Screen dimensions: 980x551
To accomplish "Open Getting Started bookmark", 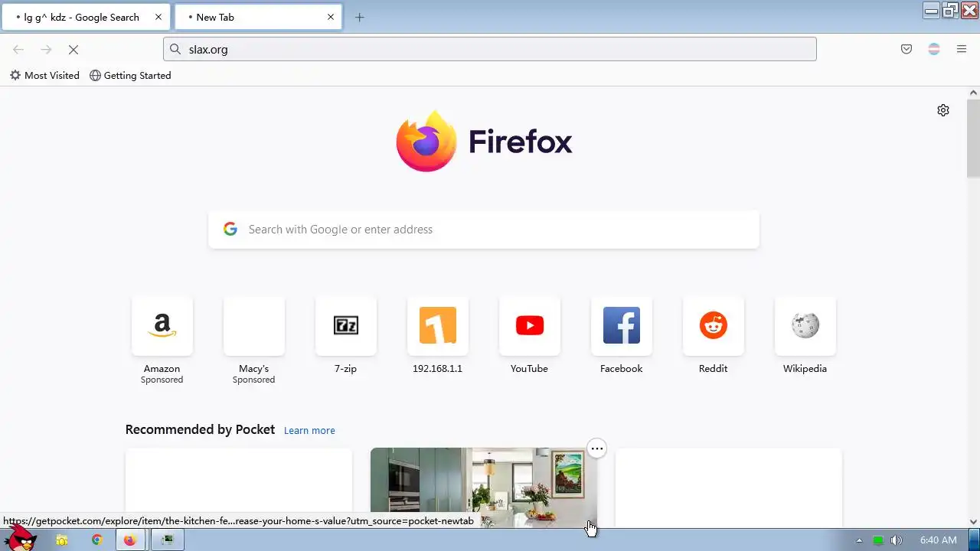I will 130,75.
